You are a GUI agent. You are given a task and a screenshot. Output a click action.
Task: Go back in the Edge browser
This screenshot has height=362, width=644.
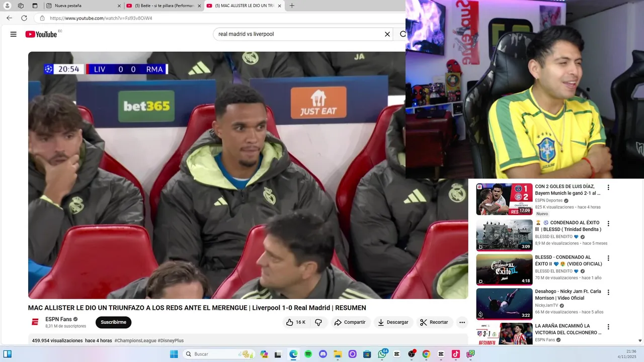9,18
